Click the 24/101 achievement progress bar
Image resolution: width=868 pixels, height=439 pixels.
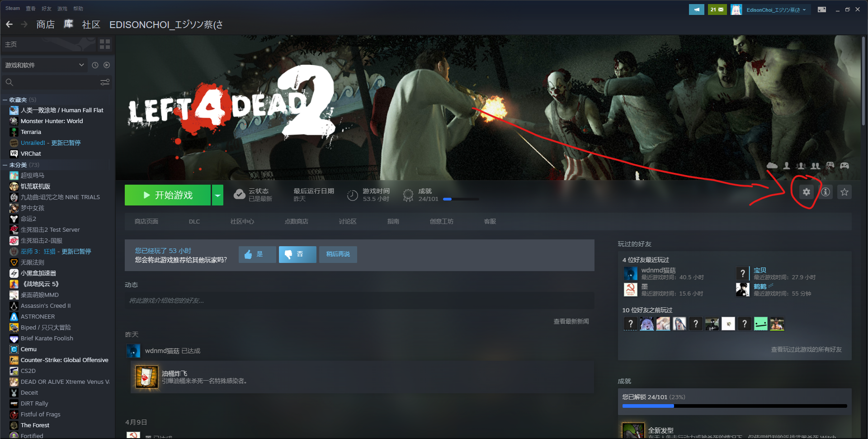[x=461, y=199]
